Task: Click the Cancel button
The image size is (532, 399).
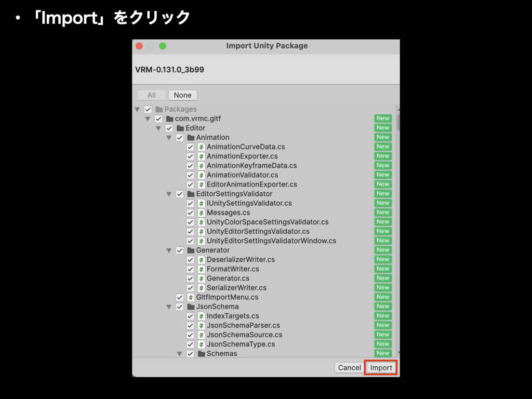Action: point(349,368)
